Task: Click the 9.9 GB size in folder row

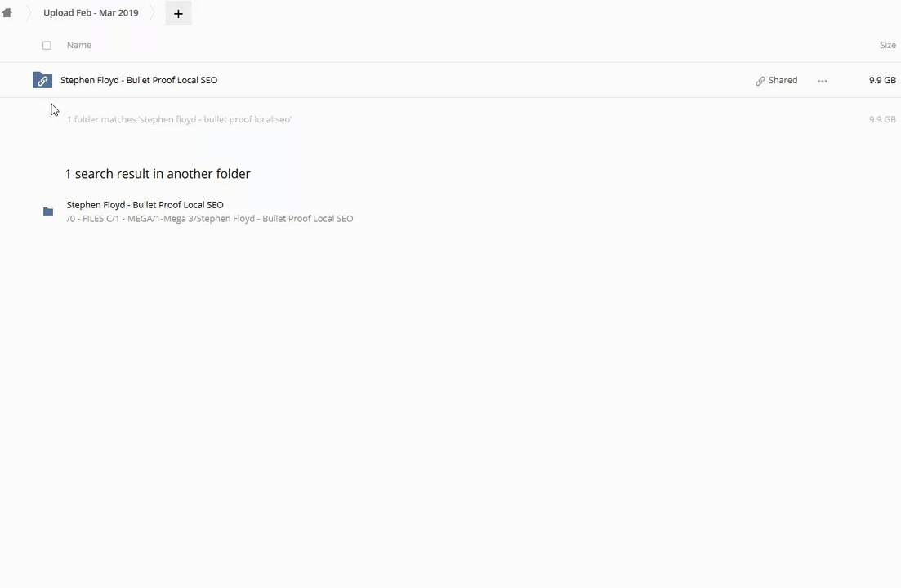Action: [882, 80]
